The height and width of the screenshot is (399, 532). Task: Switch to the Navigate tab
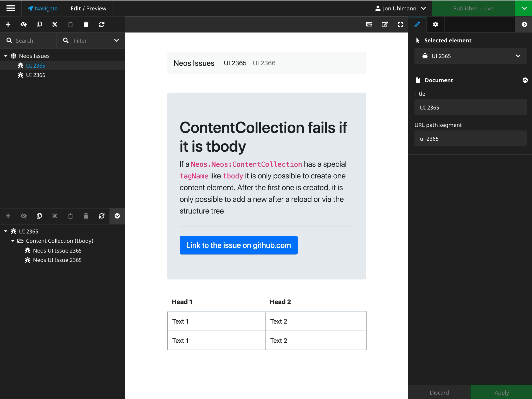[43, 8]
